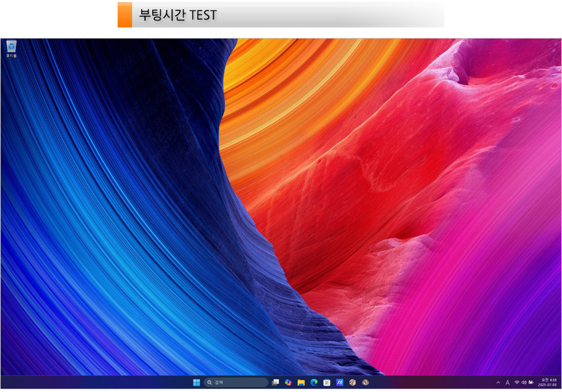Toggle the IME input mode indicator A
The width and height of the screenshot is (562, 392).
pyautogui.click(x=507, y=382)
